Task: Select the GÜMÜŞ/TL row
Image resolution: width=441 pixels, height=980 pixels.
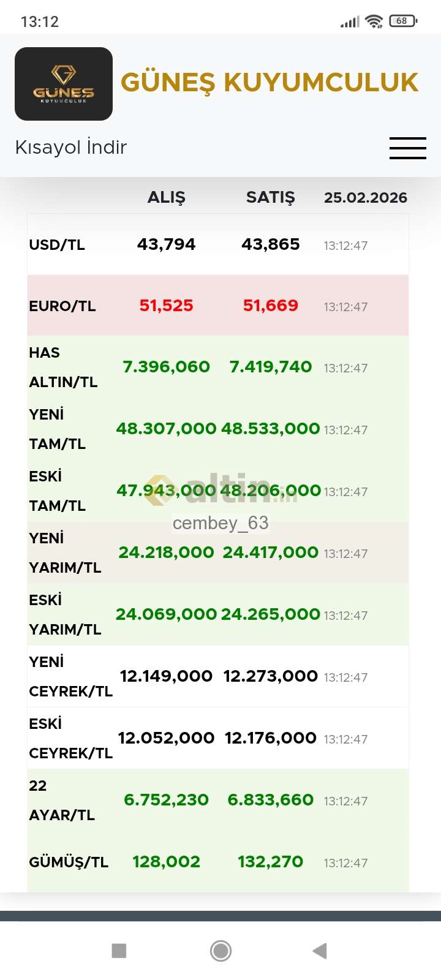Action: 217,862
